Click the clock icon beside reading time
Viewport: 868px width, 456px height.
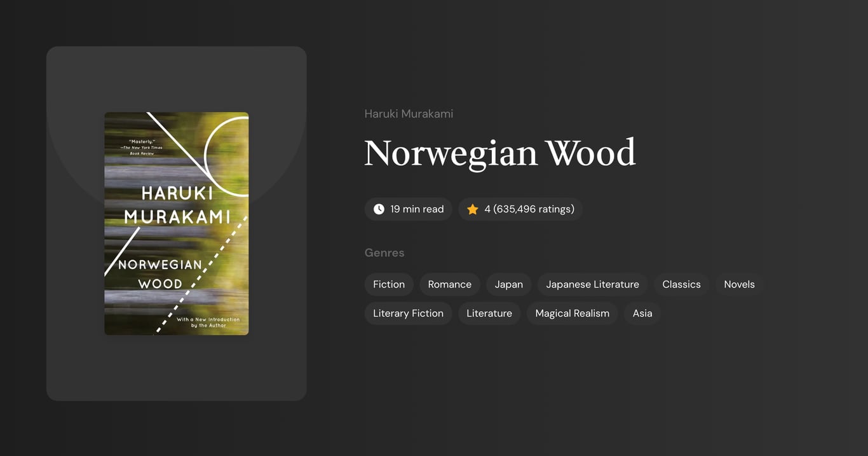tap(379, 209)
